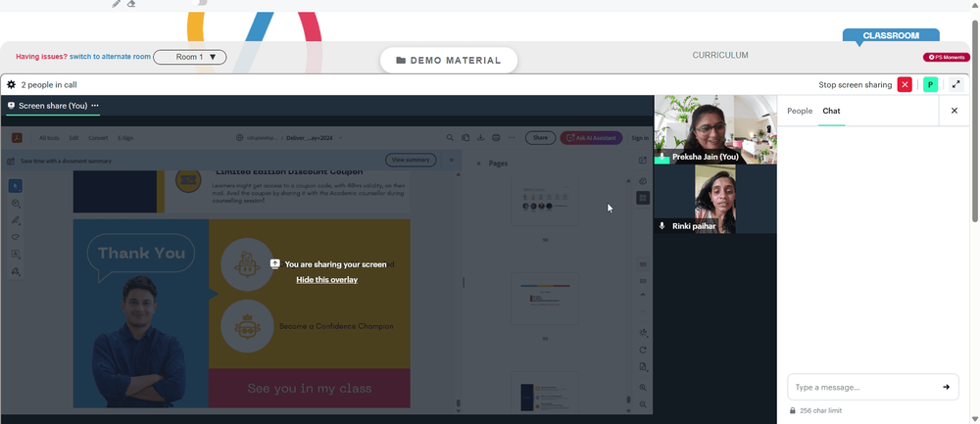
Task: Click the Share button in PDF toolbar
Action: (540, 138)
